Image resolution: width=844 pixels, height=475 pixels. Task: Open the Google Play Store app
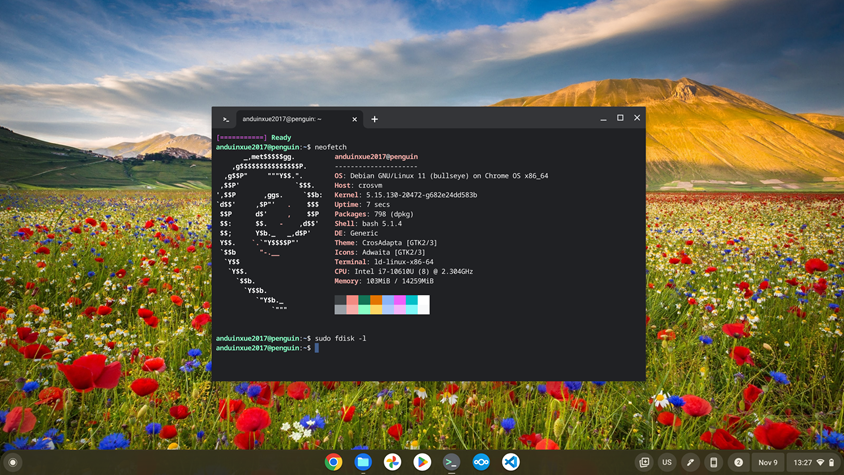click(x=422, y=462)
